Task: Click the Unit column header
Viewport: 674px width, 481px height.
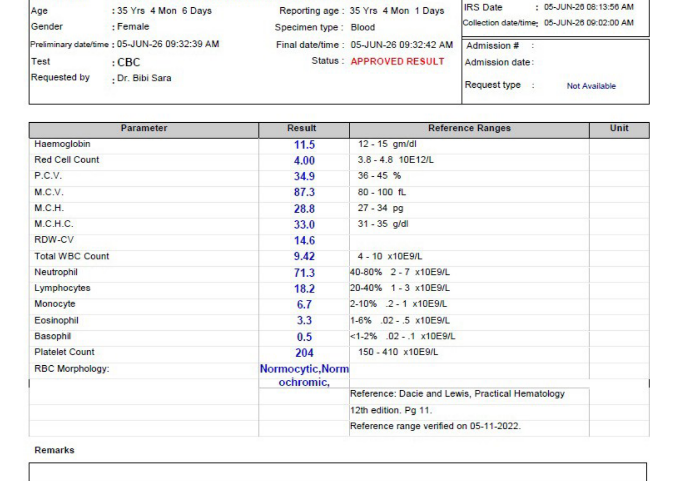Action: (x=619, y=128)
